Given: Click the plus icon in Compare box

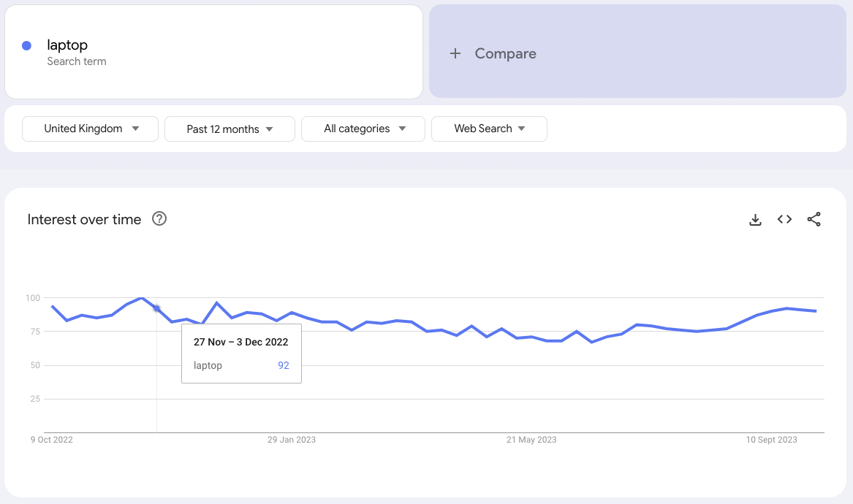Looking at the screenshot, I should (455, 53).
